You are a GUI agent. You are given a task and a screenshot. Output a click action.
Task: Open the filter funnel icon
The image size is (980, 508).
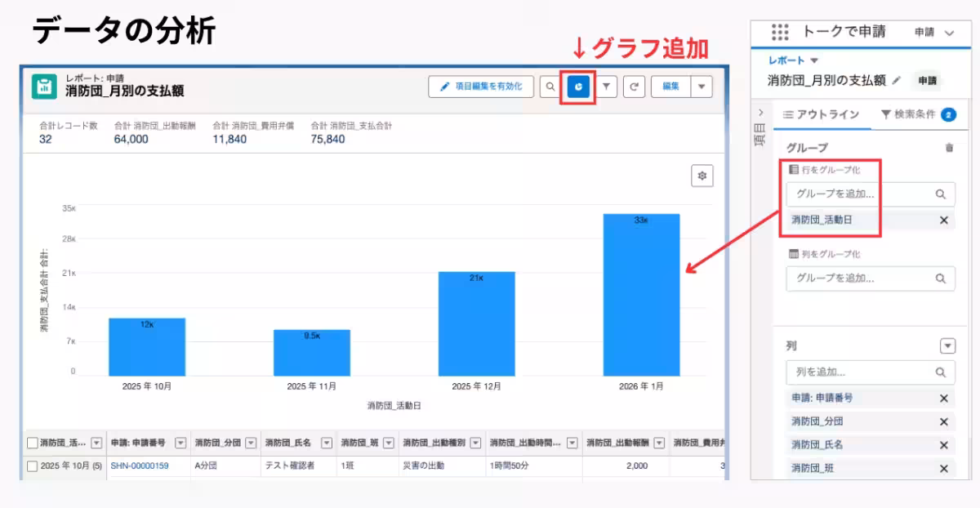pos(606,87)
